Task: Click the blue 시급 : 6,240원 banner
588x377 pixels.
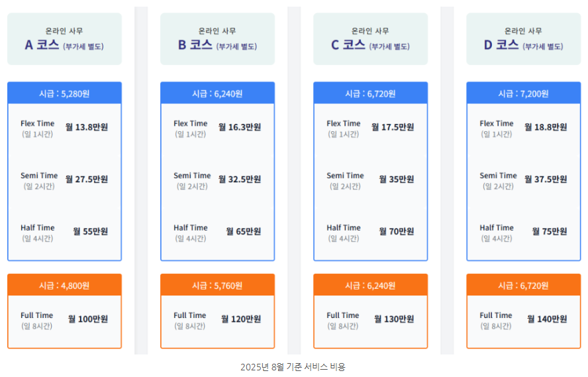Action: (217, 93)
